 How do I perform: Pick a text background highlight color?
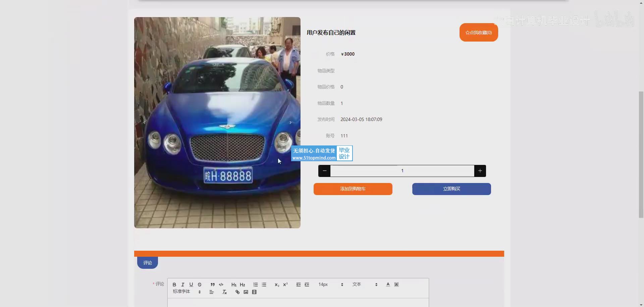pyautogui.click(x=396, y=285)
